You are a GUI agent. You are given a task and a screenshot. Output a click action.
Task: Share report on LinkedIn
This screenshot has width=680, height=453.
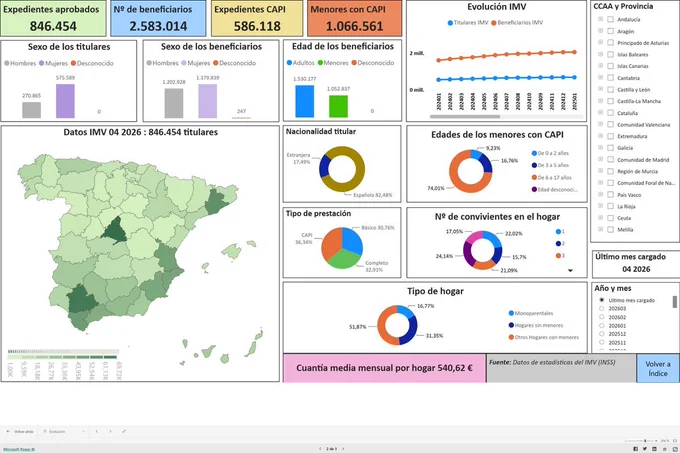(654, 449)
